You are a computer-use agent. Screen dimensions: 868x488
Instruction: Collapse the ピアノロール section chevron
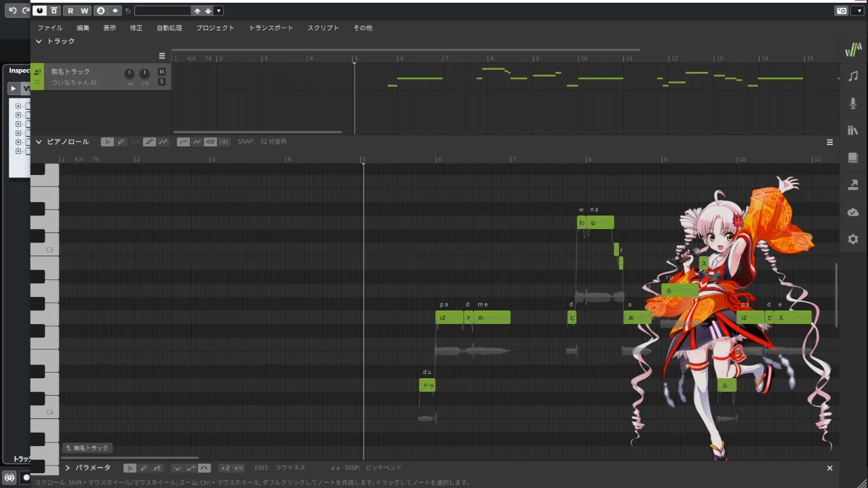[x=39, y=142]
